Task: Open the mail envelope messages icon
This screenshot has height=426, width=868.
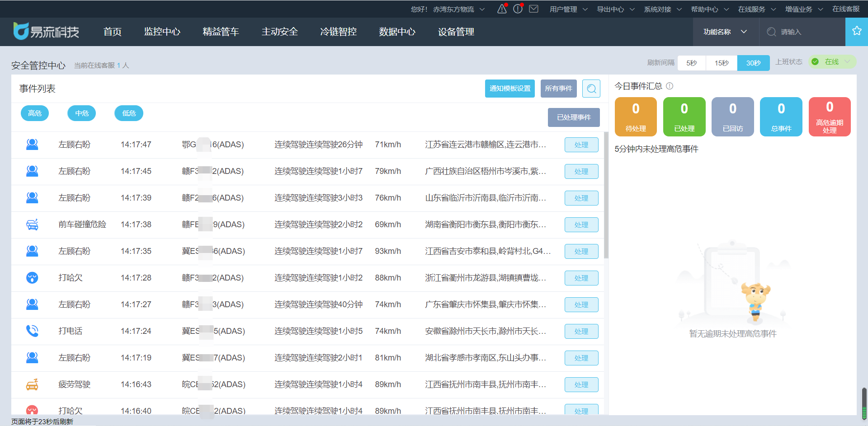Action: click(533, 9)
